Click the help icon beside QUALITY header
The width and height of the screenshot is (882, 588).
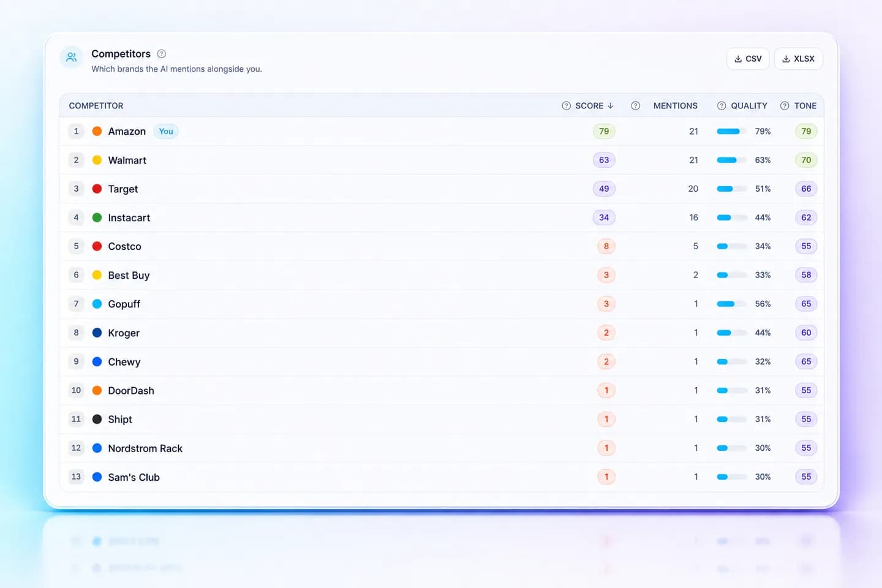pyautogui.click(x=722, y=106)
